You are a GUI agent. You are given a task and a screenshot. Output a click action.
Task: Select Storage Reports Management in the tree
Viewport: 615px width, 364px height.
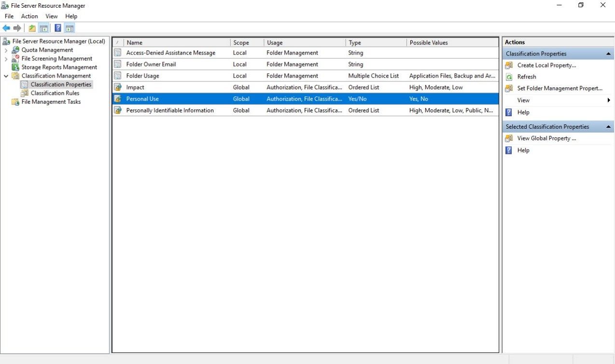tap(59, 67)
